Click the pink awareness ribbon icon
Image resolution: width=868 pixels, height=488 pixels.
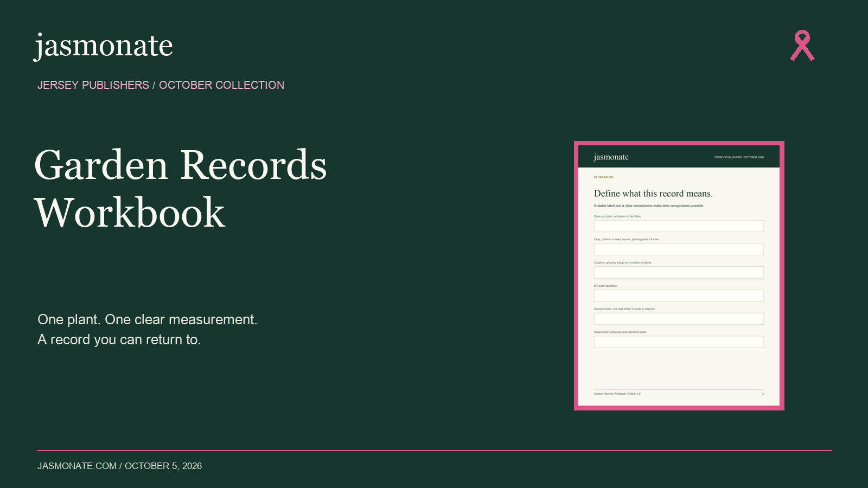pos(802,46)
